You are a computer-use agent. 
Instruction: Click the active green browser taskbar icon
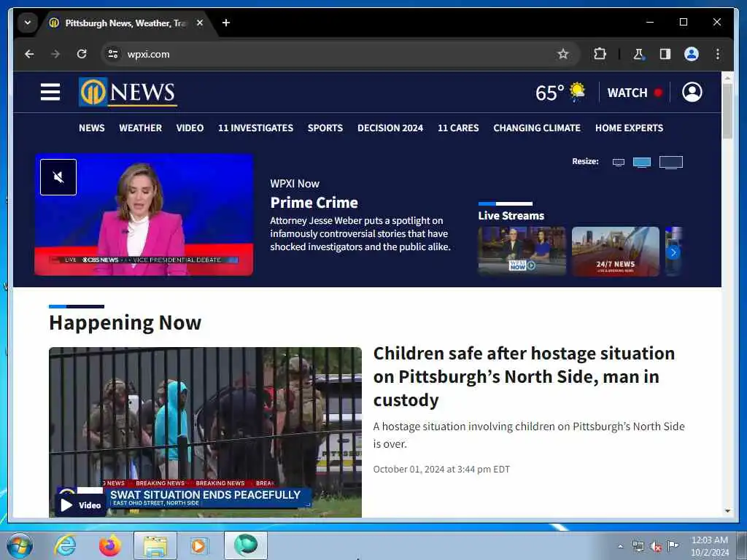pos(246,545)
